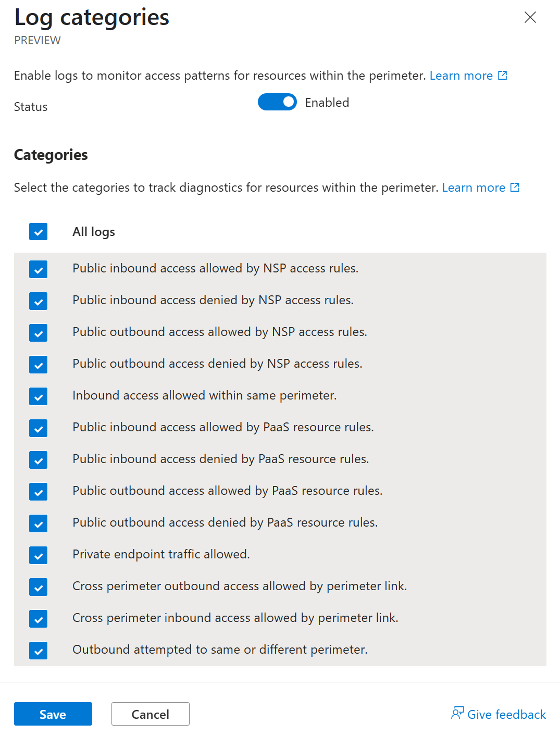Click external link icon beside perimeter Learn more
The width and height of the screenshot is (560, 736).
[503, 76]
